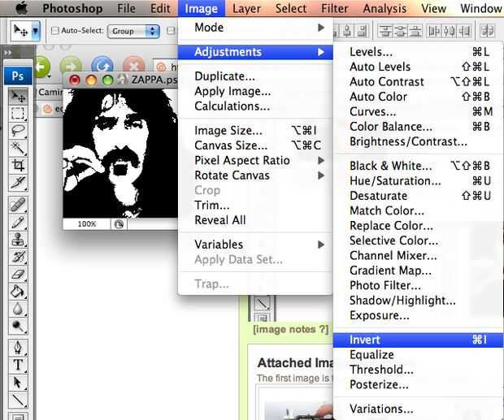Select the Rectangular Marquee tool

click(18, 114)
